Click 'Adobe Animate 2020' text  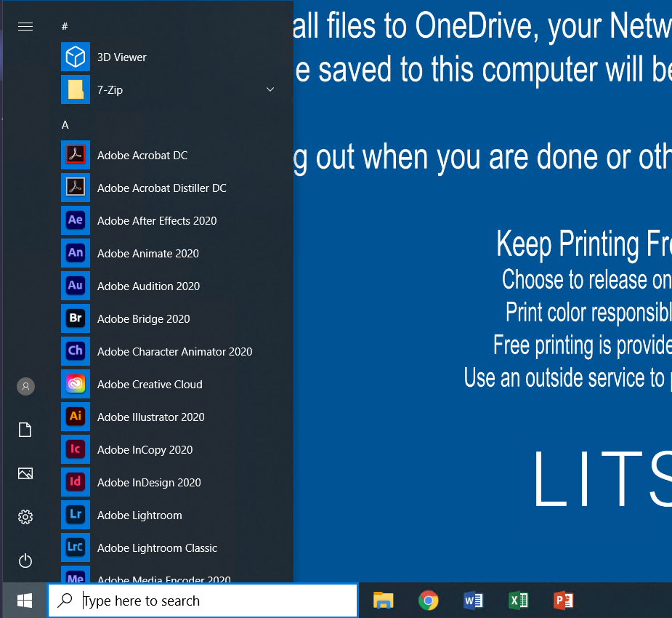(148, 254)
